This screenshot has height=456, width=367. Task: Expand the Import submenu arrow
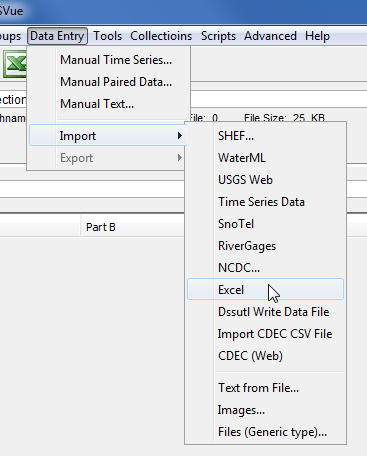click(x=180, y=136)
